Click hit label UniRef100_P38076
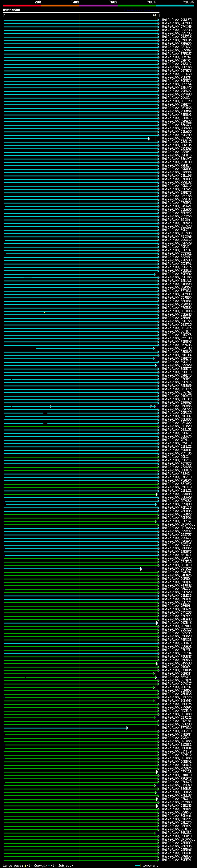 click(x=176, y=118)
